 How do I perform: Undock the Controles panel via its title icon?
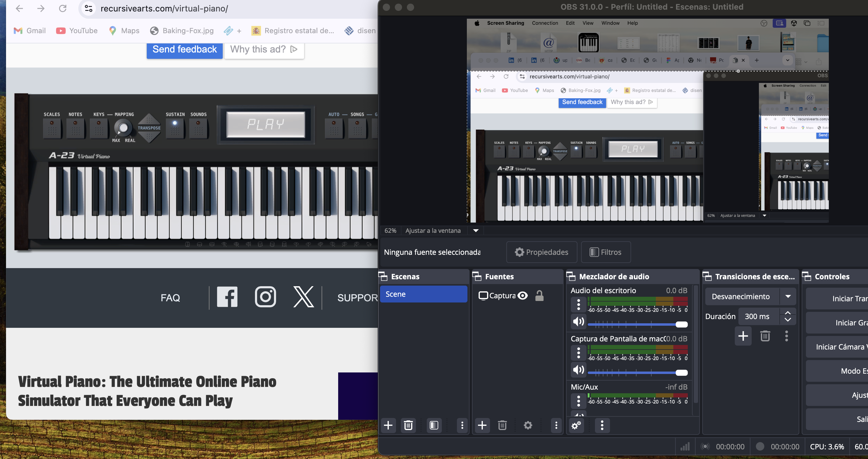tap(807, 277)
